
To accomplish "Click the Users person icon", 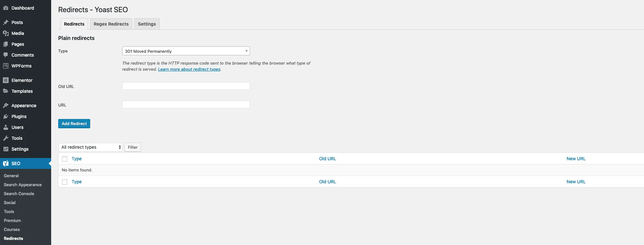I will coord(6,127).
